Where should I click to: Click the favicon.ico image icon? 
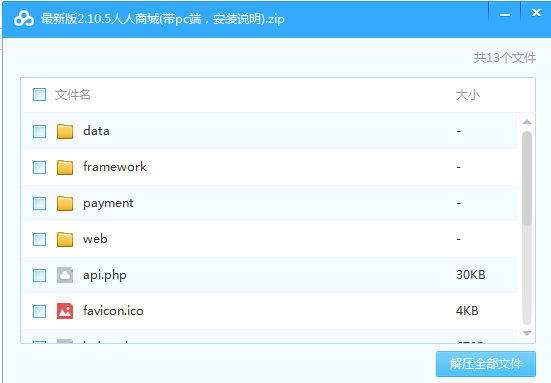pos(65,311)
